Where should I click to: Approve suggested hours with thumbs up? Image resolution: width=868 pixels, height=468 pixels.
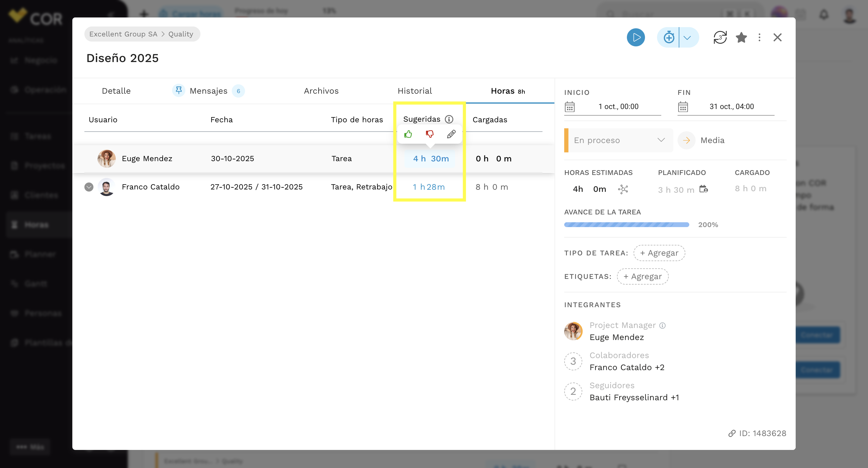pos(408,134)
